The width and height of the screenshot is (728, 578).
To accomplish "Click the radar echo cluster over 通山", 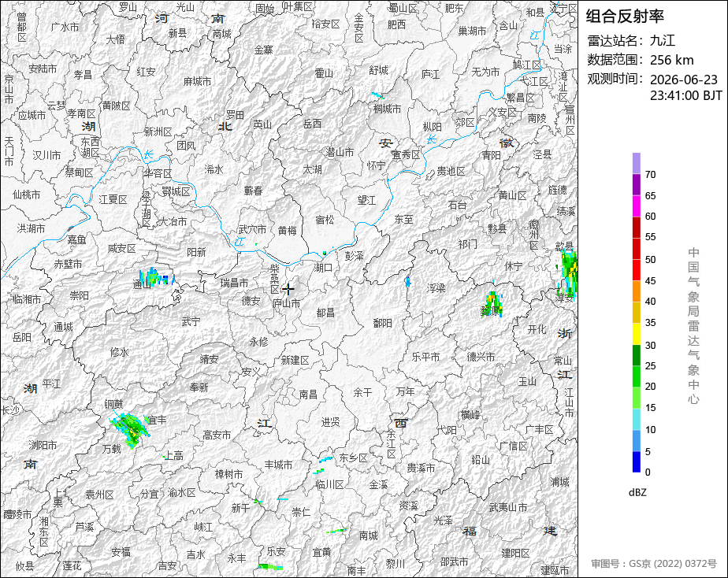I will point(157,277).
